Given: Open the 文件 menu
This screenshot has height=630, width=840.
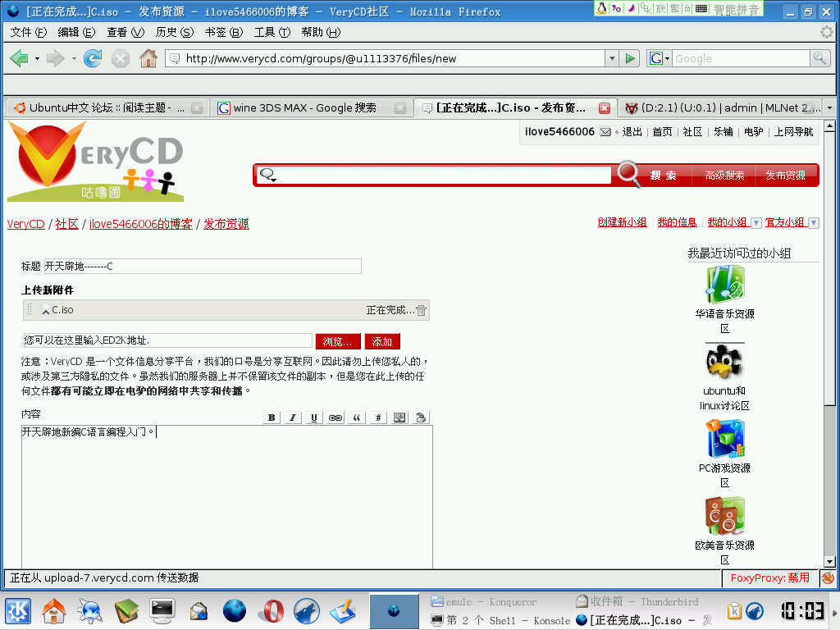Looking at the screenshot, I should coord(29,32).
